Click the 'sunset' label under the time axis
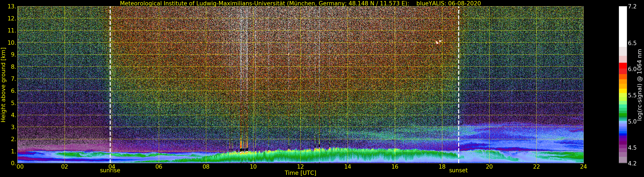The width and height of the screenshot is (644, 177). click(x=458, y=171)
